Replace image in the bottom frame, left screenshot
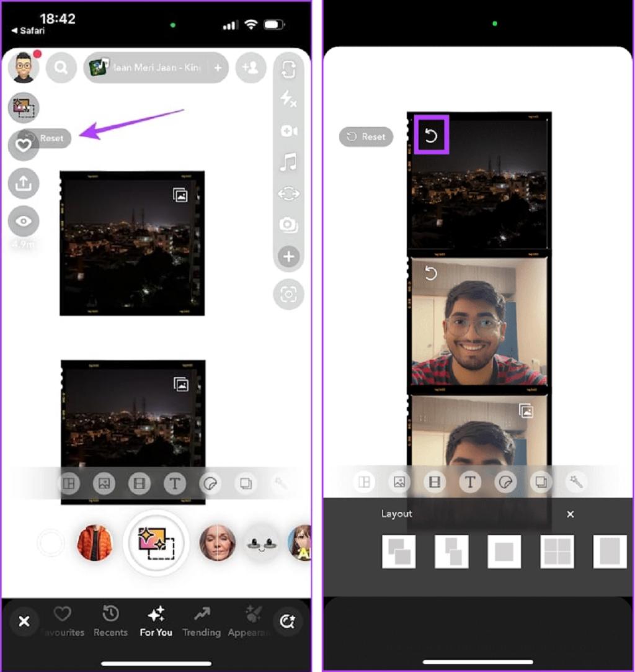Viewport: 635px width, 672px height. tap(181, 384)
